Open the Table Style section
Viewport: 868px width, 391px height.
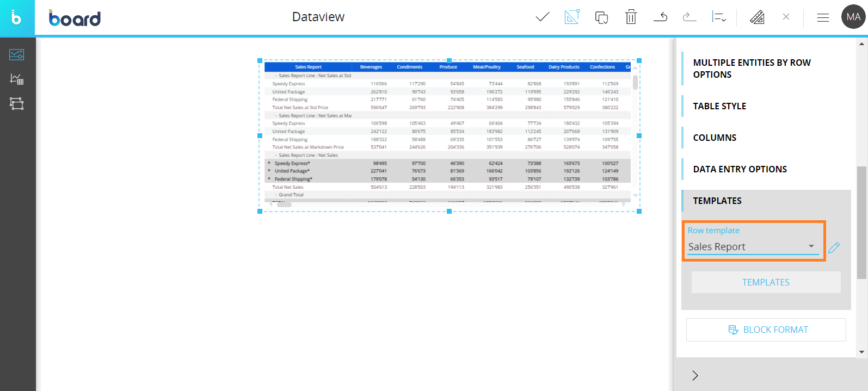(x=719, y=106)
